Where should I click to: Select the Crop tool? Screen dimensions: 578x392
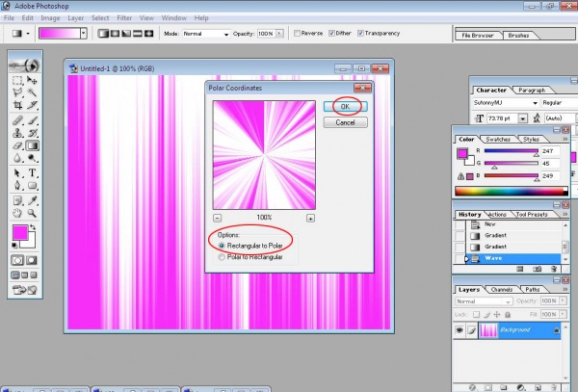(x=17, y=105)
